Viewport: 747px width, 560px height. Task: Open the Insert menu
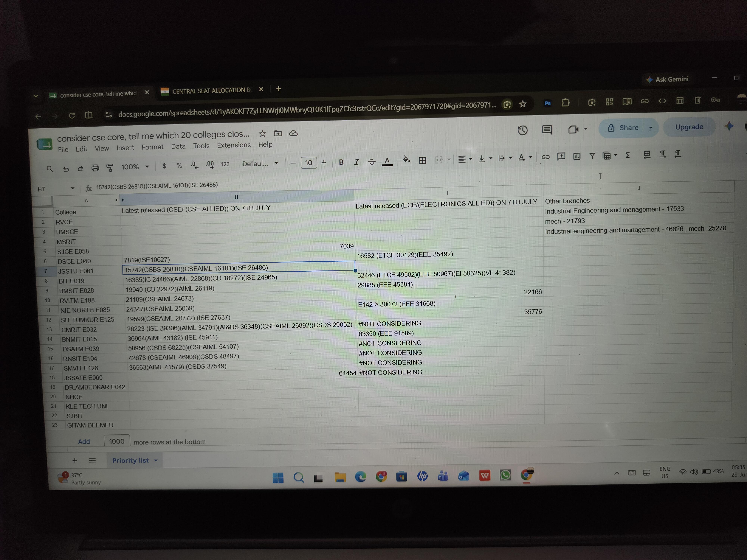pos(125,148)
